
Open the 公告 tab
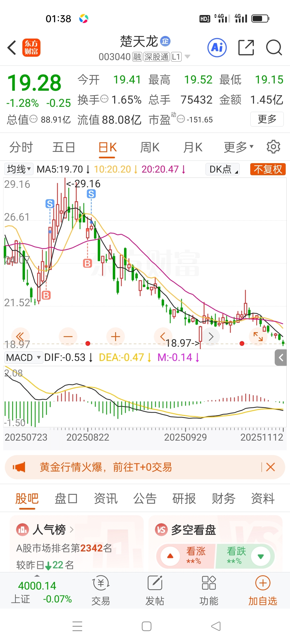point(145,499)
